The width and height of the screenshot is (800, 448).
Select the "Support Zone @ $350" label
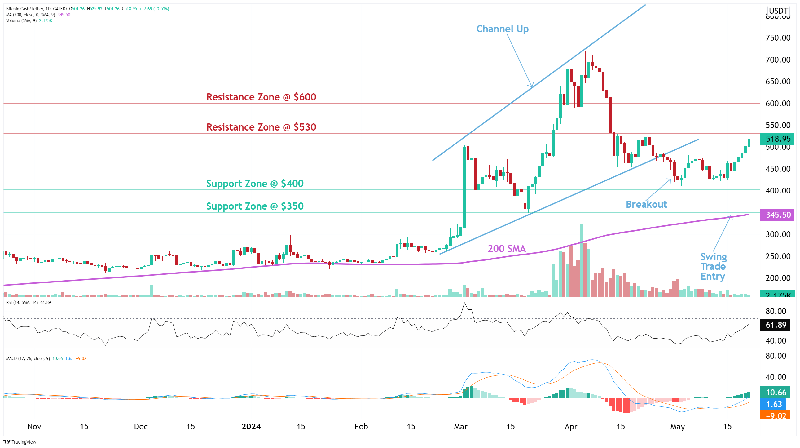click(254, 206)
